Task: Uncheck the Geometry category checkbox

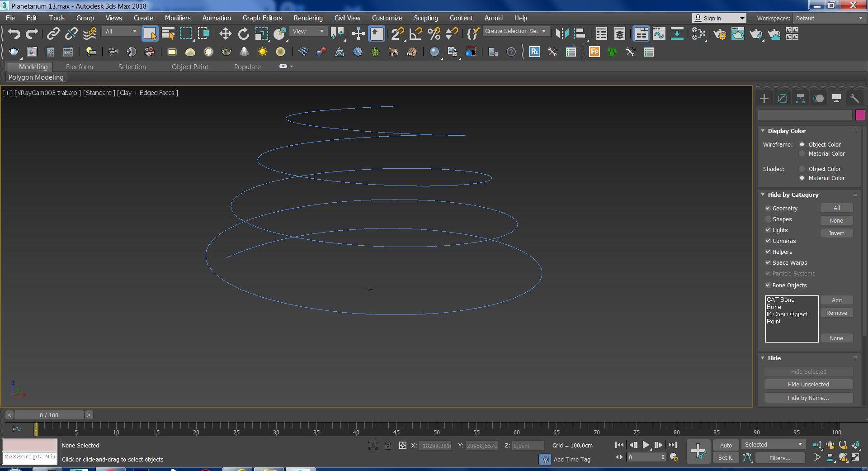Action: coord(768,209)
